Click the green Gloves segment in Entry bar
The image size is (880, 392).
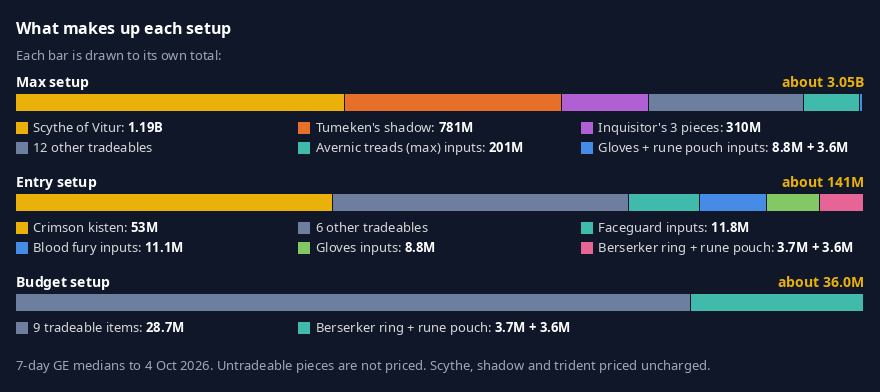793,203
